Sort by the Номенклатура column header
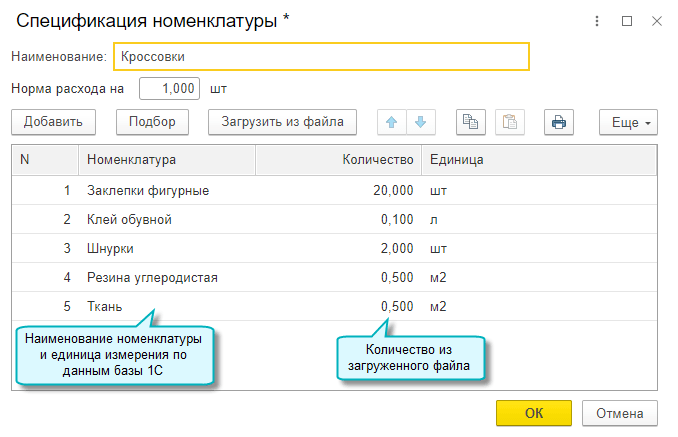This screenshot has width=678, height=437. coord(166,160)
